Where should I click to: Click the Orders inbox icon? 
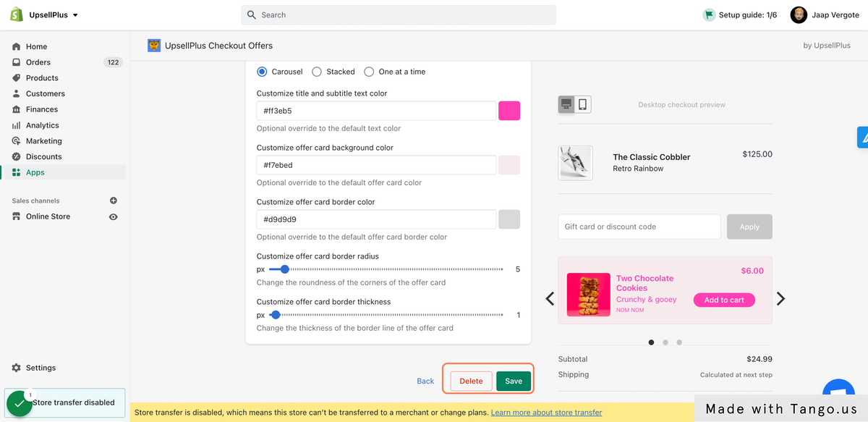(17, 62)
